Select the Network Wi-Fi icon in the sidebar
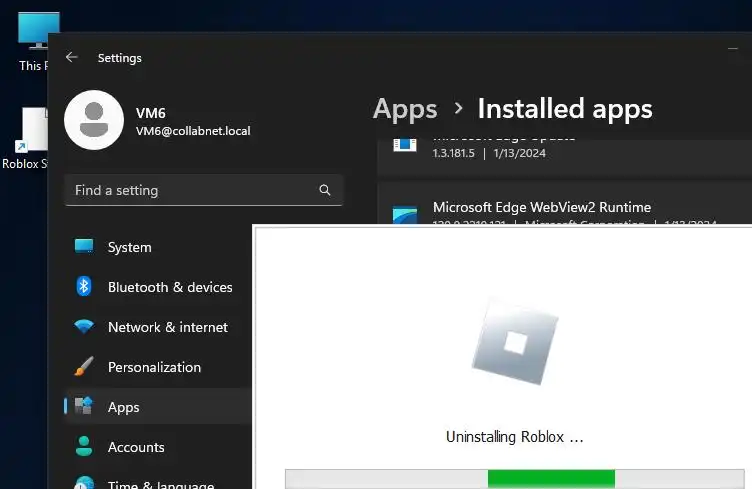 coord(84,326)
